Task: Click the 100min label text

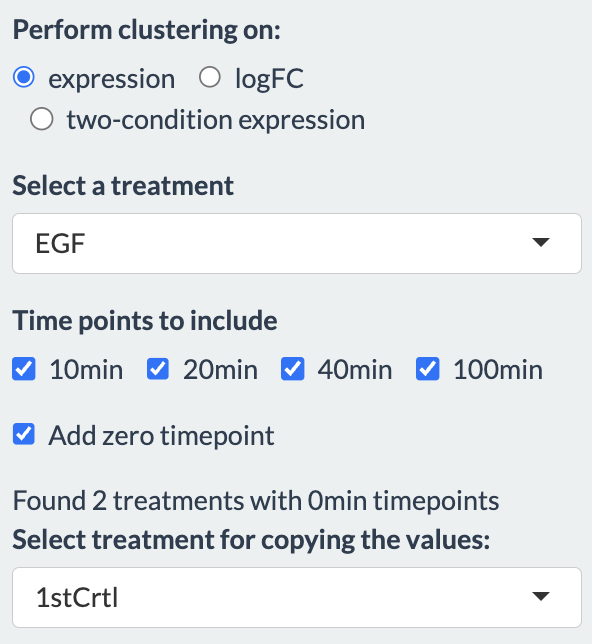Action: (x=498, y=370)
